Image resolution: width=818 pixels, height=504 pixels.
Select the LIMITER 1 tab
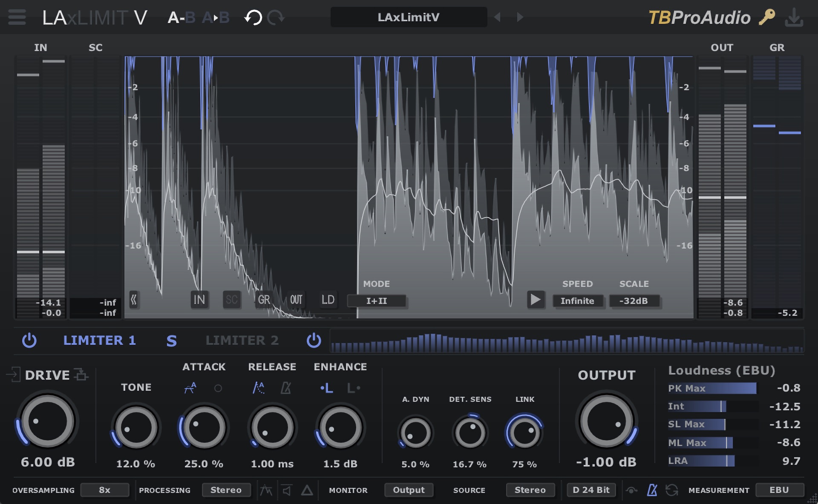click(100, 341)
